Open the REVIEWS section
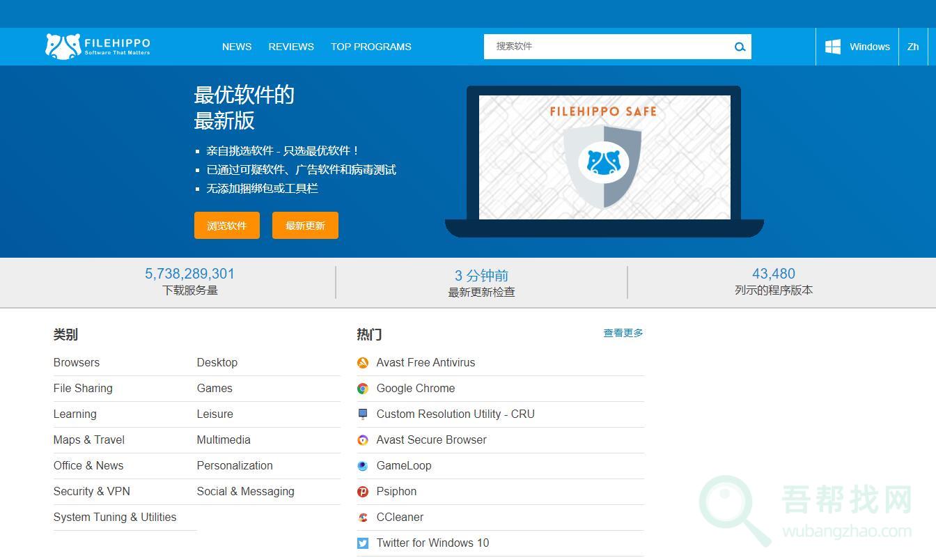Image resolution: width=936 pixels, height=560 pixels. click(x=291, y=47)
